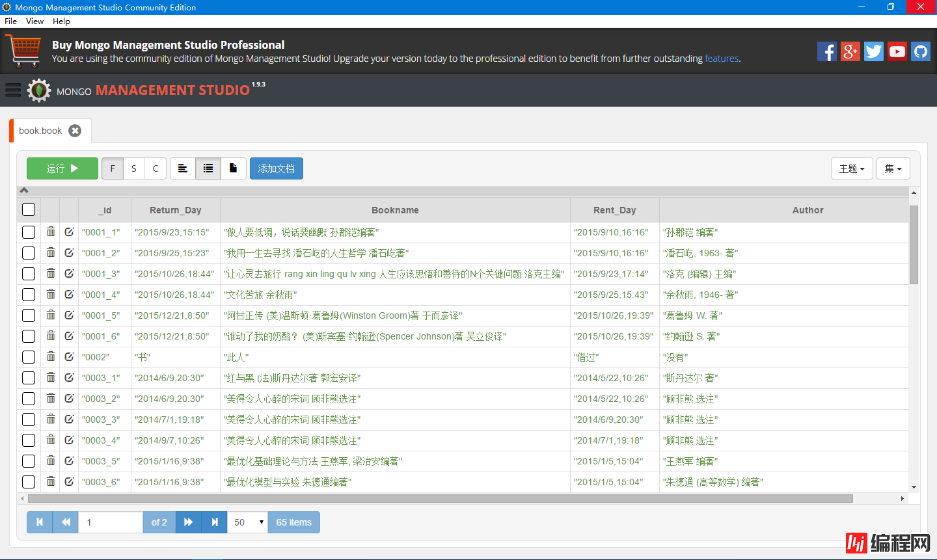Delete the row with id 0003_1

[x=51, y=377]
